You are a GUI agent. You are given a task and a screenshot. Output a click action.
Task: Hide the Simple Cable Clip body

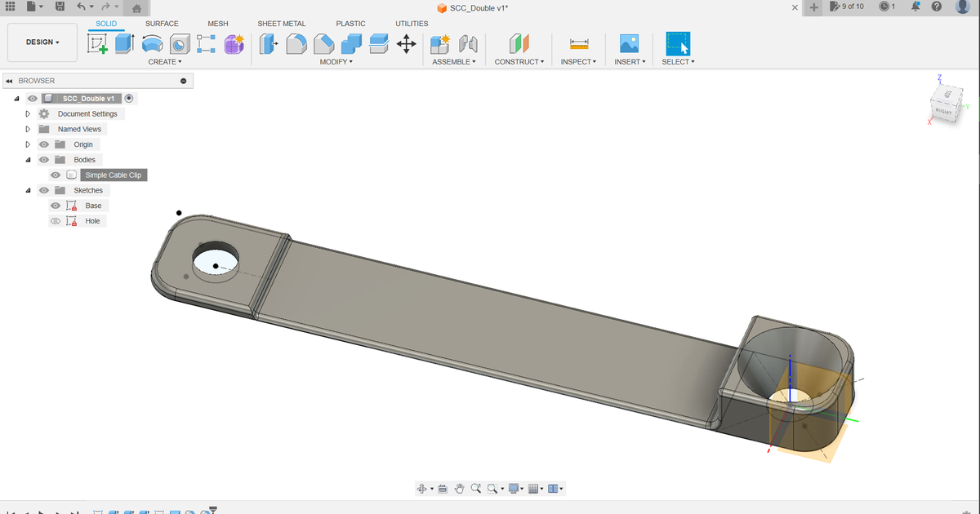[x=55, y=175]
